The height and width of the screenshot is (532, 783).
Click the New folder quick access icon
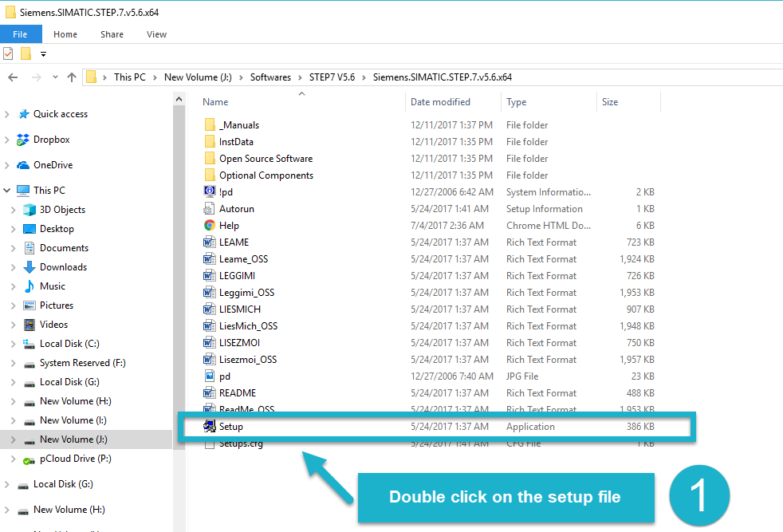coord(26,53)
